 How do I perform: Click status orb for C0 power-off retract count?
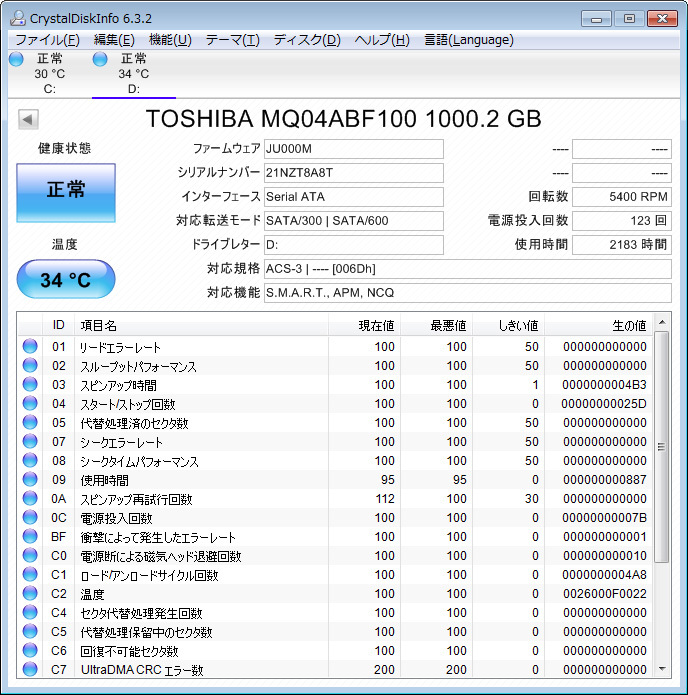(x=30, y=555)
